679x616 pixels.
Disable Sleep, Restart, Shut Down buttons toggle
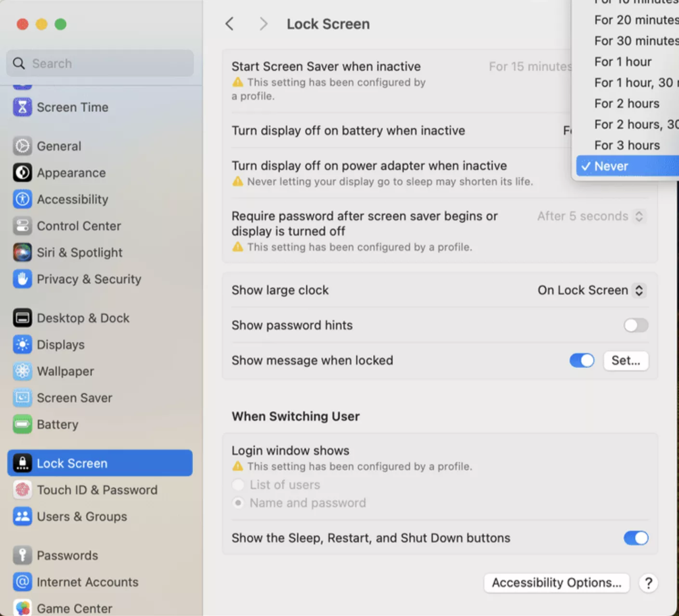[x=636, y=538]
